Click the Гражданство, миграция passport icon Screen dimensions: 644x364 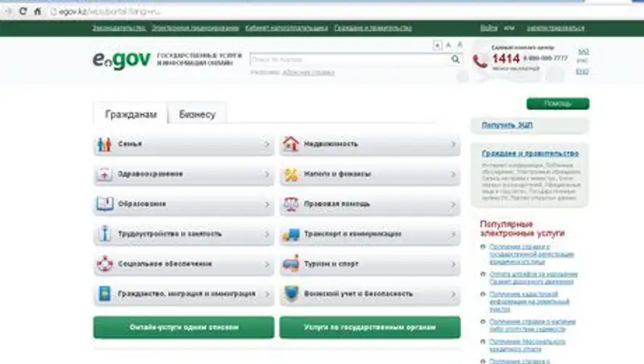tap(105, 294)
